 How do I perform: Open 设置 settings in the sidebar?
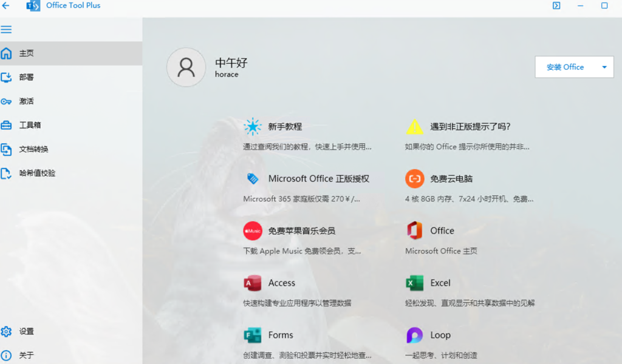click(x=26, y=331)
